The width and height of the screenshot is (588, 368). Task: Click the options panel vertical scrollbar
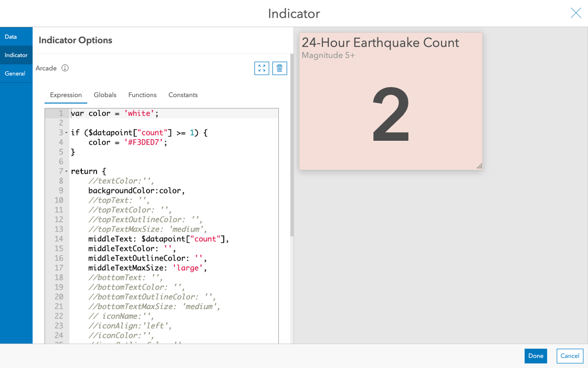(292, 147)
